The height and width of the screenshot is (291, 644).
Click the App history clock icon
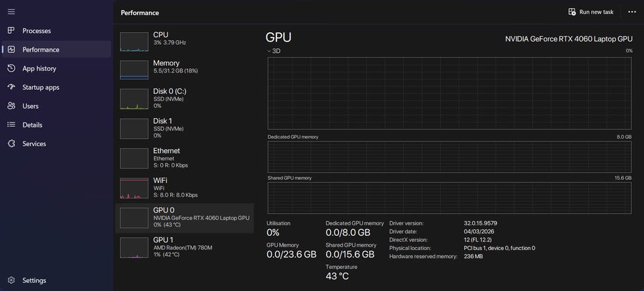pyautogui.click(x=11, y=68)
